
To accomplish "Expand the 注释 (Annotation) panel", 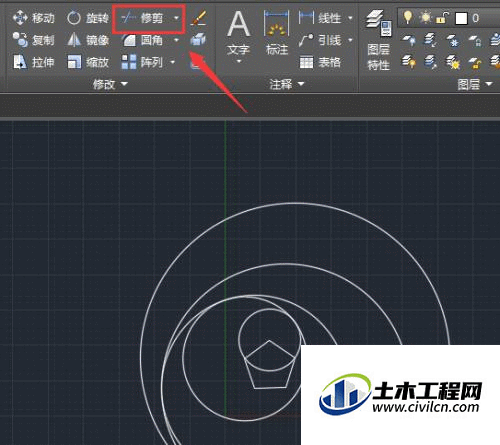I will [287, 84].
